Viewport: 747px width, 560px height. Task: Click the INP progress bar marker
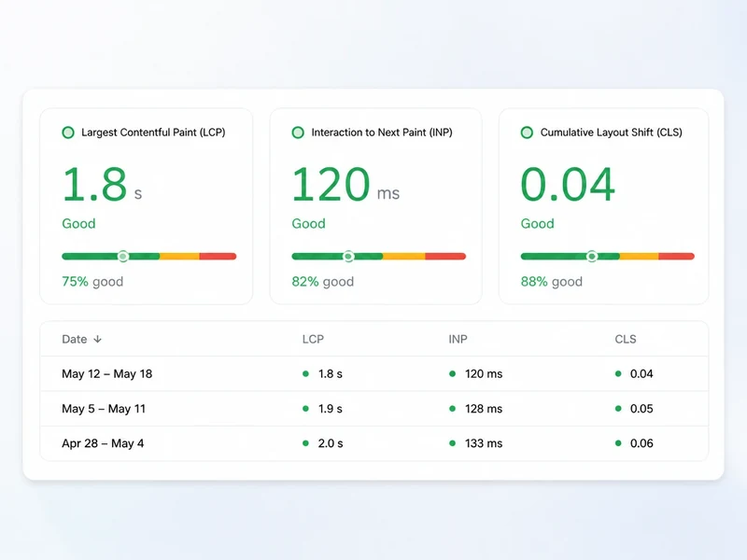coord(348,256)
